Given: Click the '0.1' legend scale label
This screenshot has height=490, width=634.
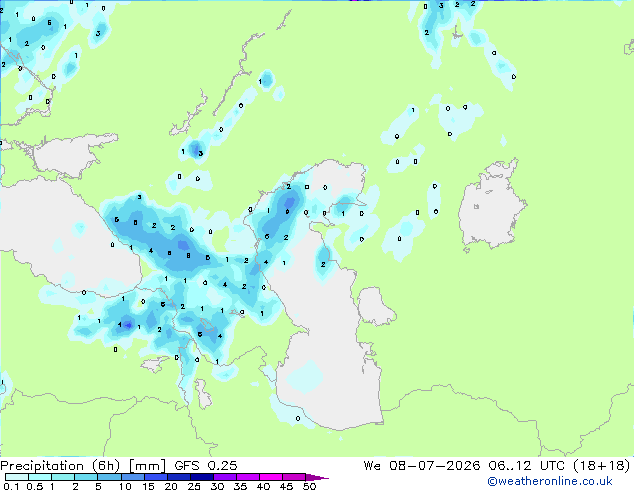Looking at the screenshot, I should 11,486.
